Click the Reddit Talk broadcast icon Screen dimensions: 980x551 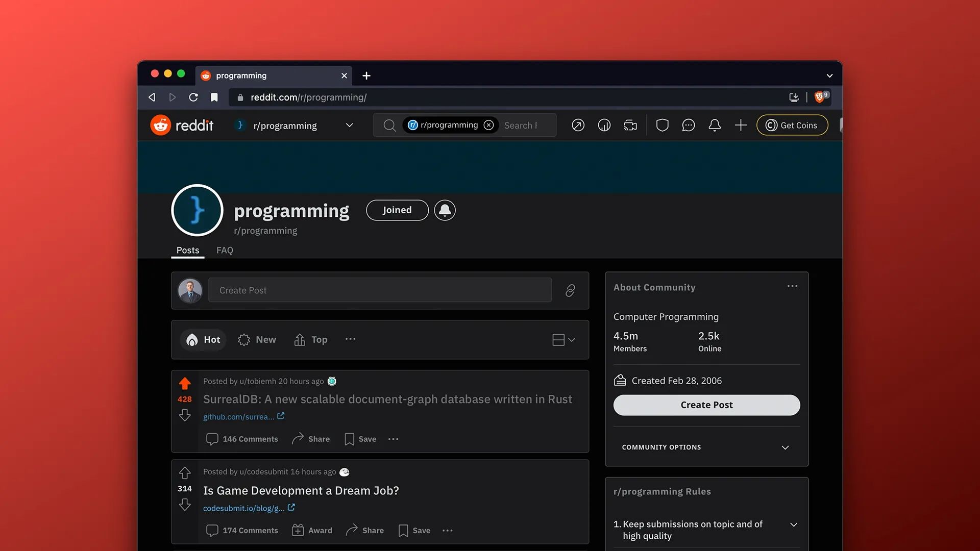(630, 126)
